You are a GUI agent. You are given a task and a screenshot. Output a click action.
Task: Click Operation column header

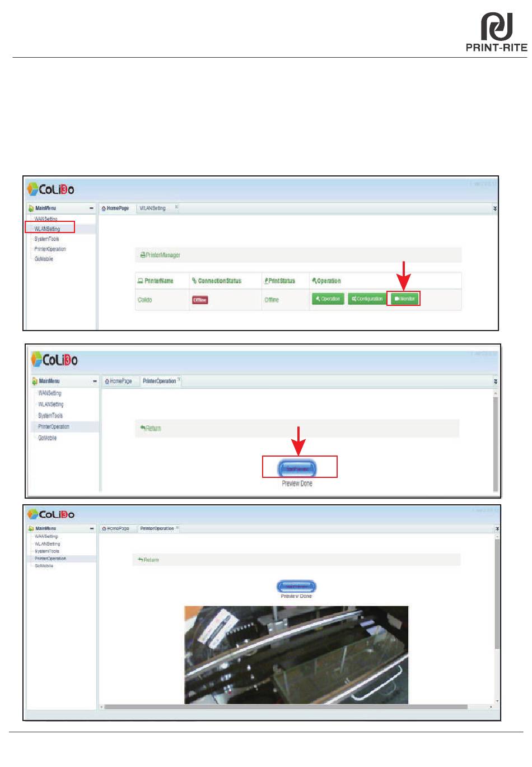click(x=326, y=281)
